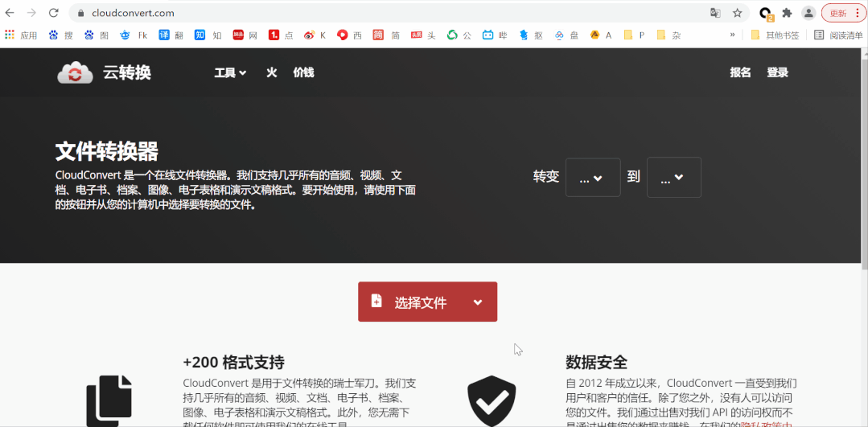Open the 阅读清单 reading list
This screenshot has width=868, height=427.
click(839, 35)
